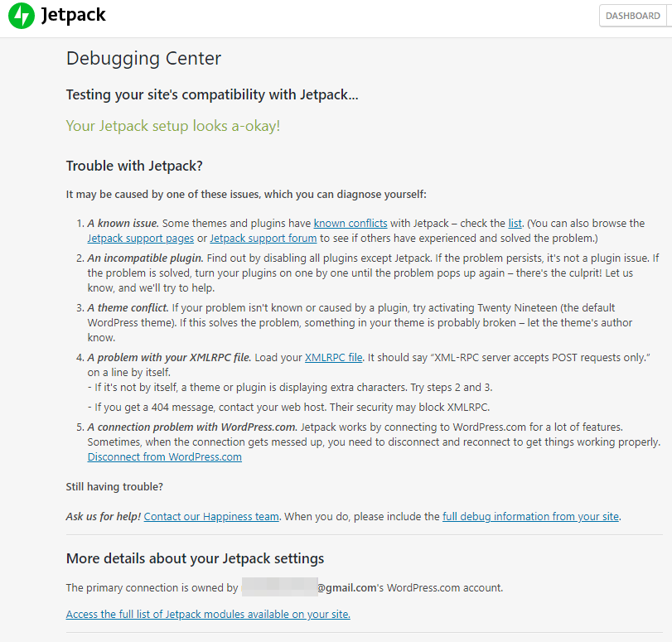Click the 'list' link for known issues
Image resolution: width=672 pixels, height=642 pixels.
click(x=515, y=223)
